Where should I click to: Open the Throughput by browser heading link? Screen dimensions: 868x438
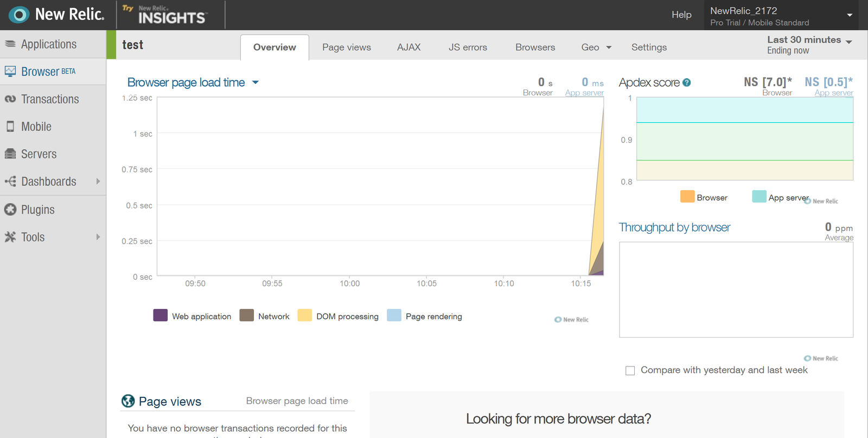click(674, 227)
